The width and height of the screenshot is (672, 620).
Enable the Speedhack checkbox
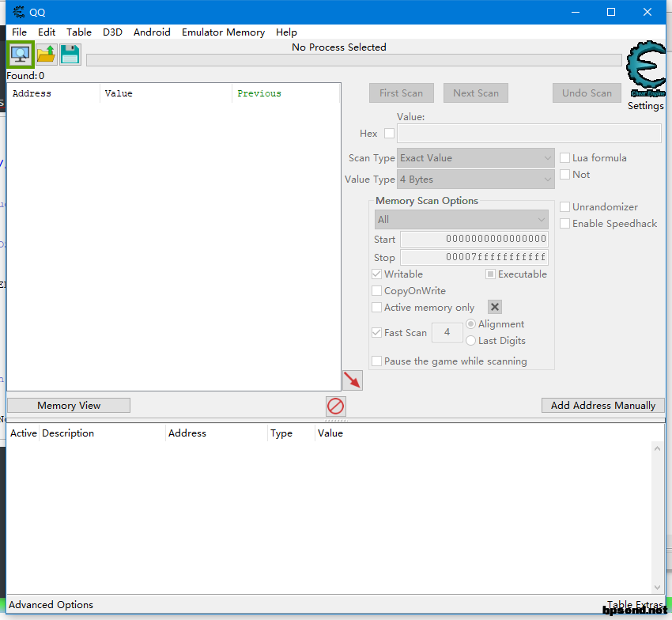(564, 224)
